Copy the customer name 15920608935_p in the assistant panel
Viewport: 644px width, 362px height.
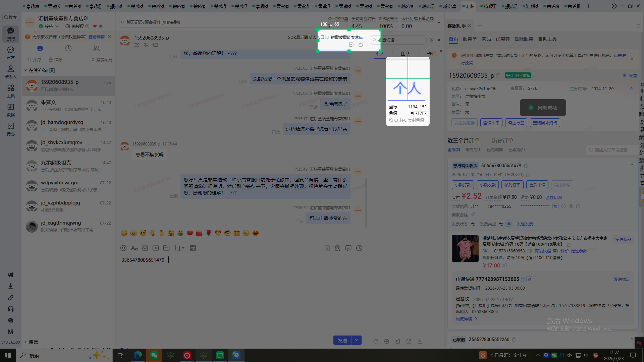point(498,76)
